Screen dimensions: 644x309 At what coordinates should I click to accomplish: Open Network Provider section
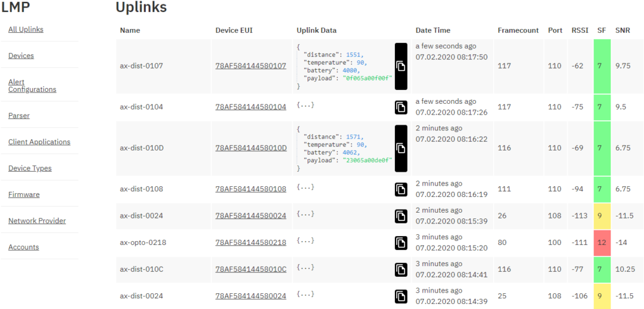tap(37, 221)
